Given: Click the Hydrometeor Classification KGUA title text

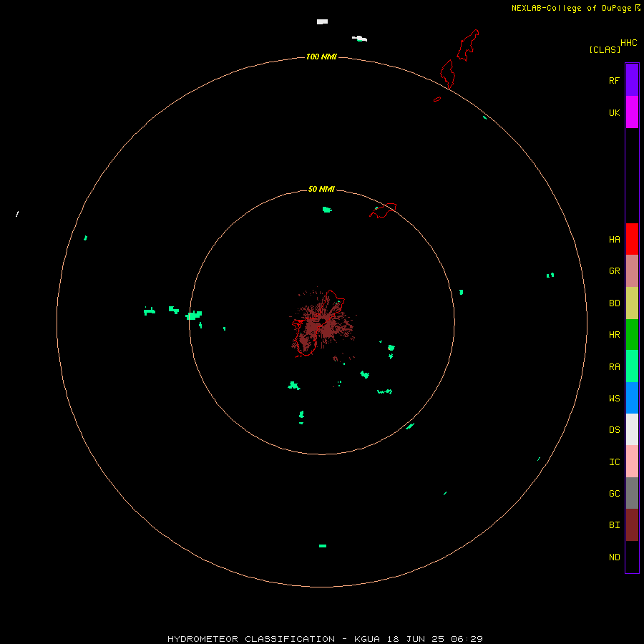Looking at the screenshot, I should pyautogui.click(x=326, y=639).
